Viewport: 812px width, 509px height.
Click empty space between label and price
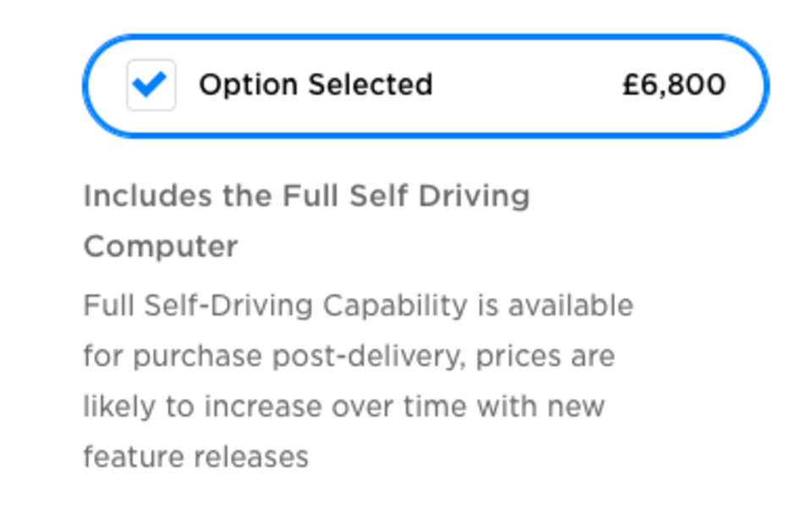pyautogui.click(x=524, y=85)
